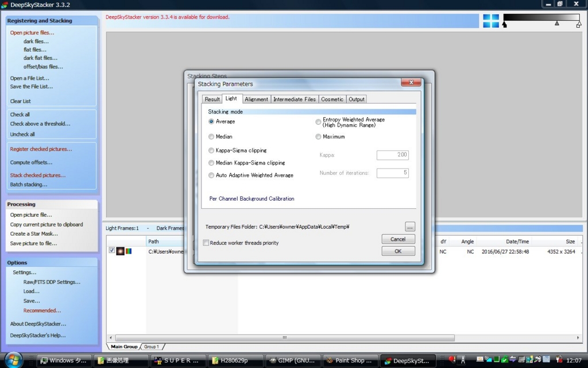
Task: Click Open picture file under Processing
Action: click(31, 215)
